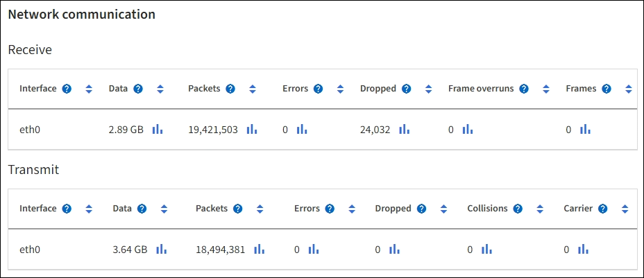This screenshot has width=644, height=278.
Task: Show help for Receive Errors column
Action: point(318,89)
